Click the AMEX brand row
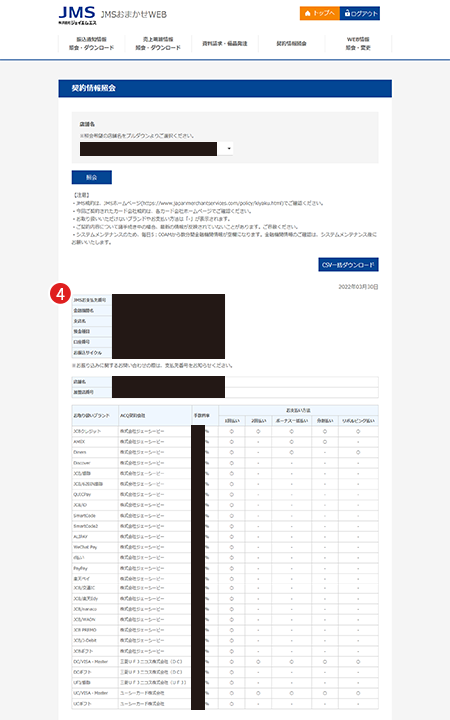The image size is (450, 720). [225, 442]
